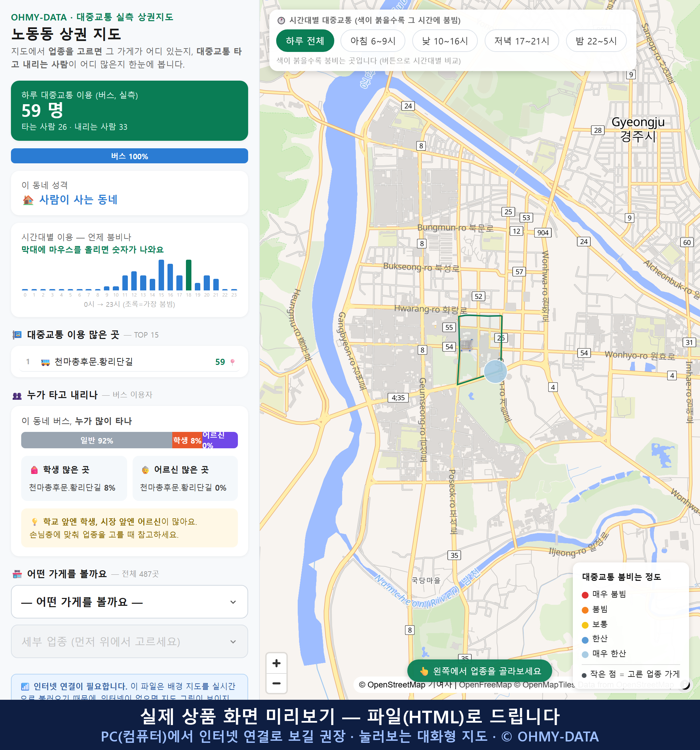The width and height of the screenshot is (700, 750).
Task: Click the Hwarang-ro 화랑로 road label
Action: pos(431,309)
